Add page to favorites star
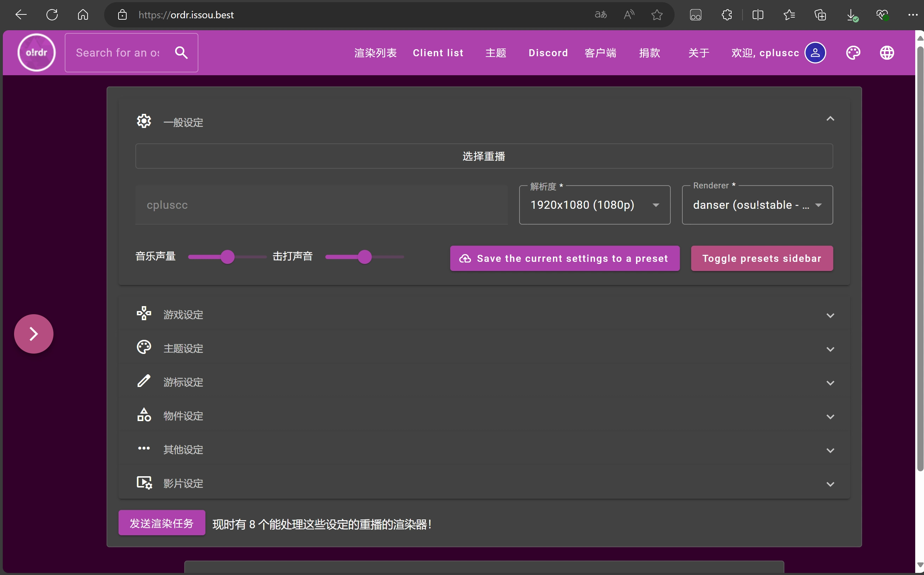 657,15
